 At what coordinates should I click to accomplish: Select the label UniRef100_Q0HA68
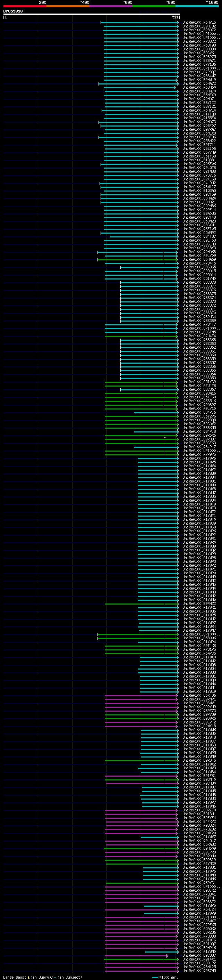point(199,252)
